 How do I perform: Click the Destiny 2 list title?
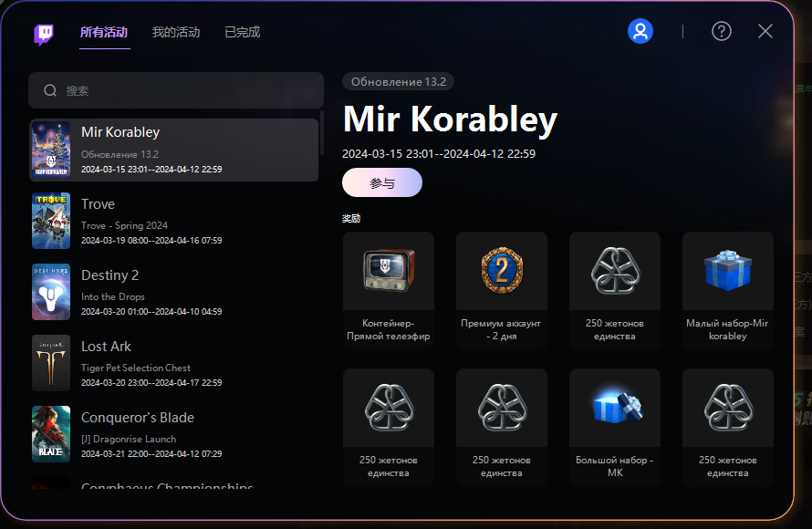(109, 275)
